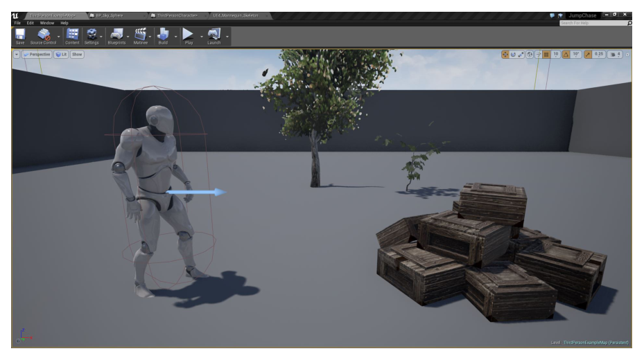Click the Launch toolbar icon
The width and height of the screenshot is (644, 360).
tap(214, 34)
